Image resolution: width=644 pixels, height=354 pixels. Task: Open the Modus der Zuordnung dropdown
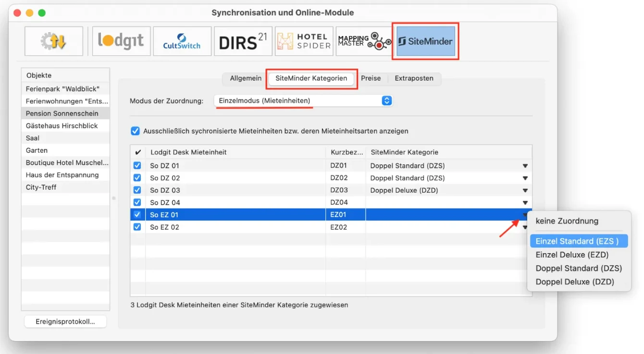click(303, 101)
